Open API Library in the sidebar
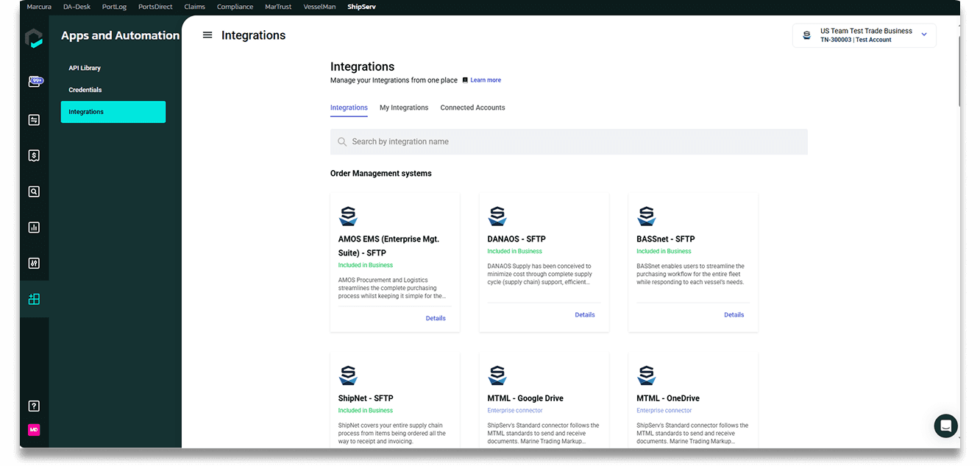Image resolution: width=980 pixels, height=466 pixels. (85, 68)
